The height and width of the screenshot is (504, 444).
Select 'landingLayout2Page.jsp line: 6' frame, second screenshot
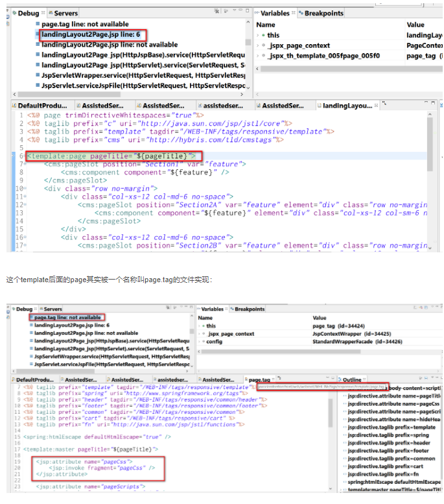pyautogui.click(x=70, y=325)
